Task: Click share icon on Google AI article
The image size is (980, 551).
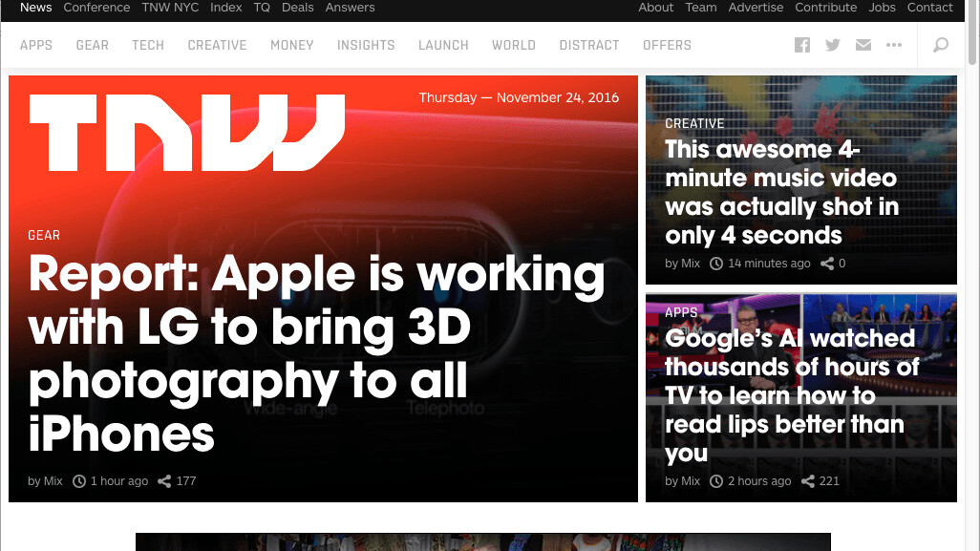Action: [x=808, y=481]
